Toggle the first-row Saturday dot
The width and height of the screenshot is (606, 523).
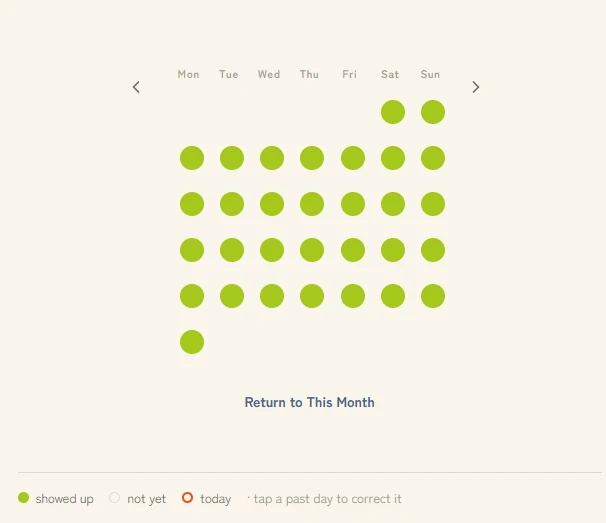393,112
